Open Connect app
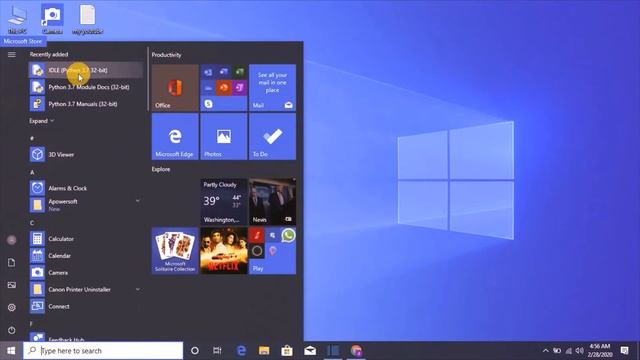Viewport: 640px width, 360px height. (x=86, y=306)
